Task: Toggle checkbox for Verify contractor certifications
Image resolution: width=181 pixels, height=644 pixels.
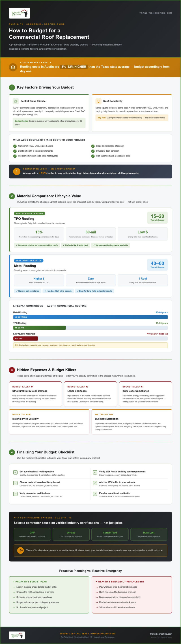Action: point(15,494)
